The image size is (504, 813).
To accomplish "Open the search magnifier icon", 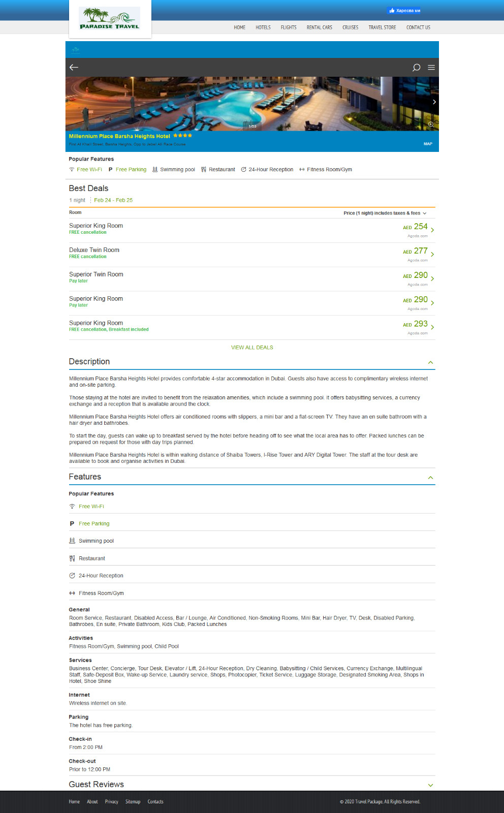I will [x=416, y=68].
